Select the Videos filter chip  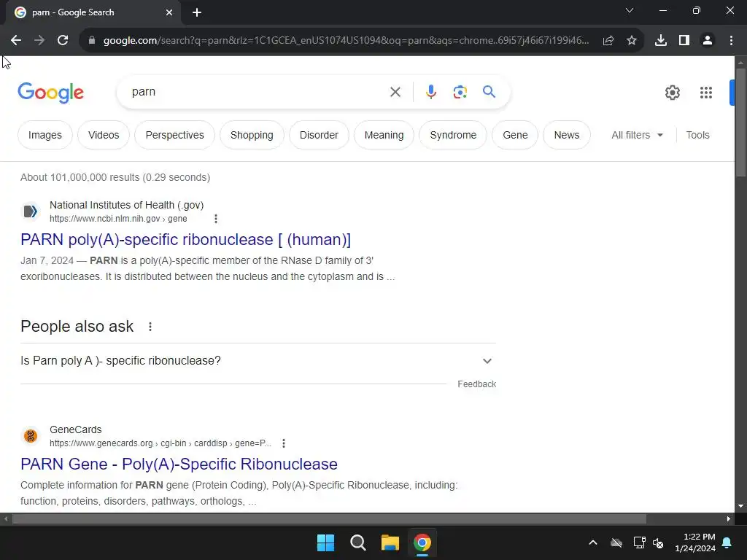coord(104,135)
